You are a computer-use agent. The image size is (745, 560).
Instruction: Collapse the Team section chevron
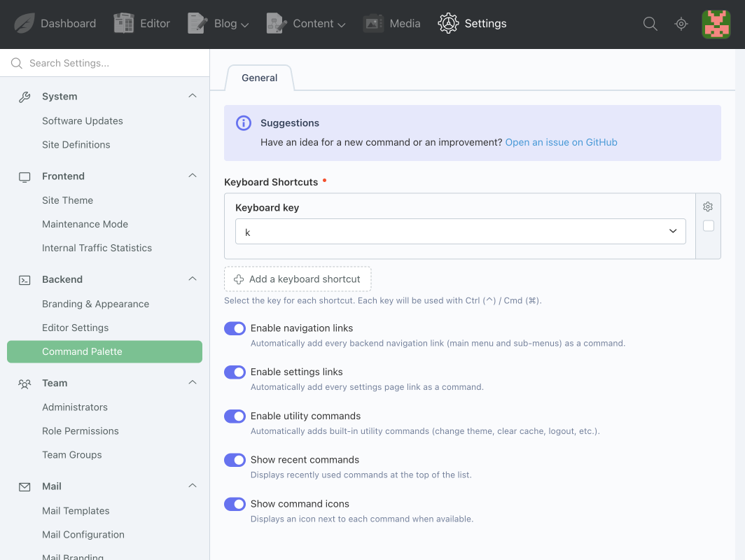[x=193, y=382]
